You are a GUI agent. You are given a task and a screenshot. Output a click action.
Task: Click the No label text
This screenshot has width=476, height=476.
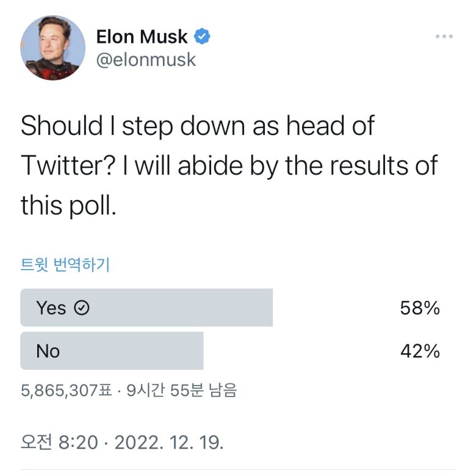pyautogui.click(x=48, y=351)
